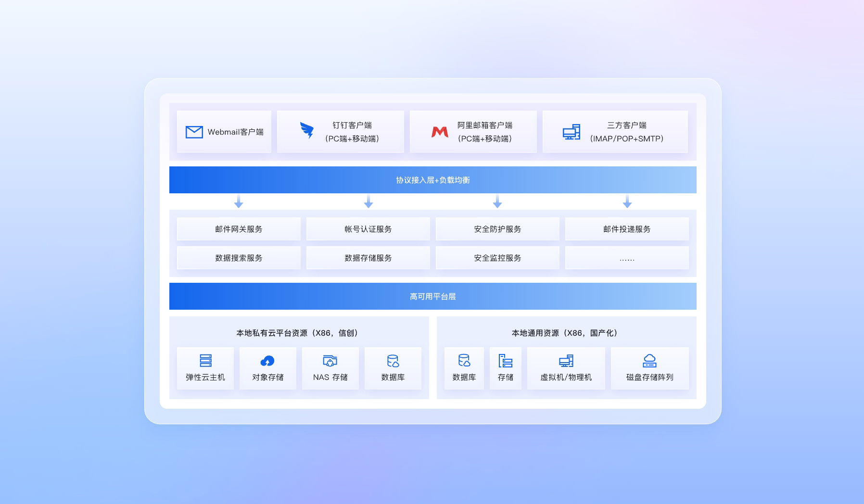
Task: Toggle the 邮件网关服务 service block
Action: pyautogui.click(x=239, y=229)
